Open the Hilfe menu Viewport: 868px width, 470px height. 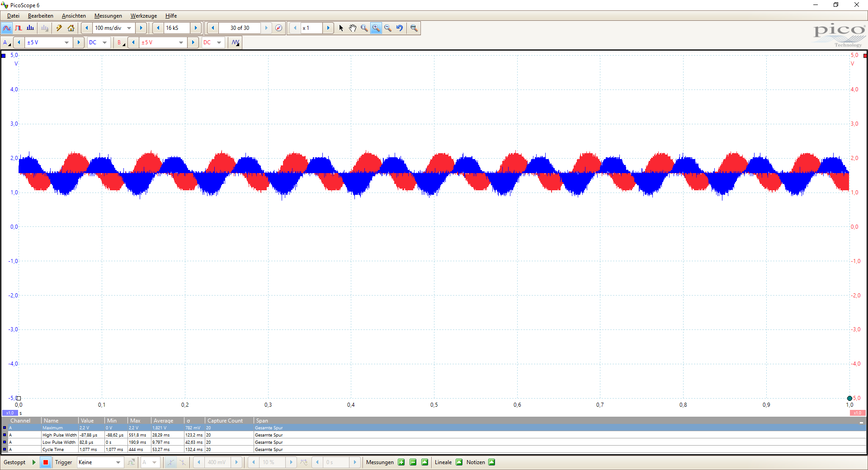point(171,16)
